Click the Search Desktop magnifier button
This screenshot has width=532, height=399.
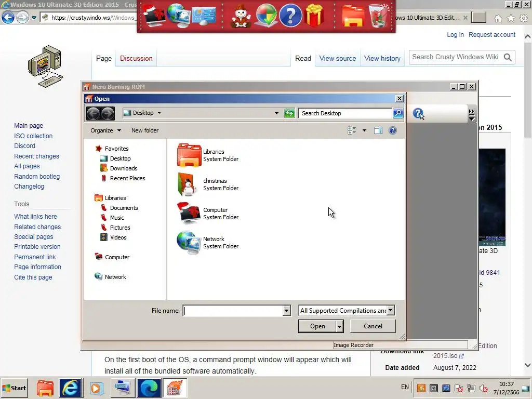tap(398, 113)
